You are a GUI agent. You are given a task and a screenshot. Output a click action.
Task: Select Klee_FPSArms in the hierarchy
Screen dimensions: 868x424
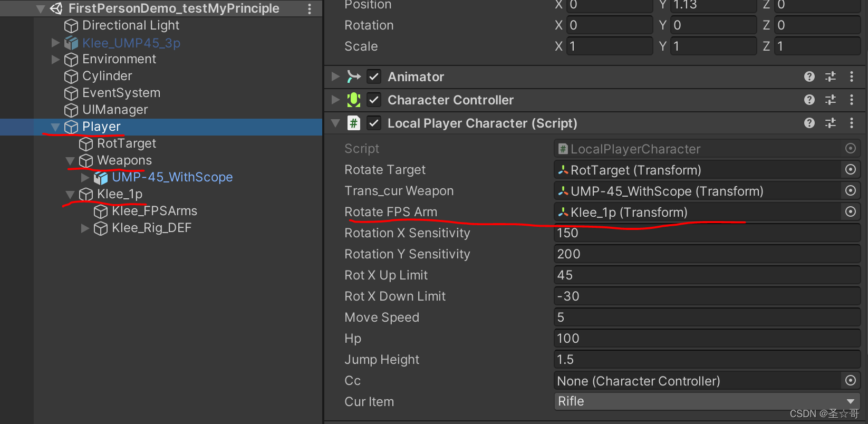[x=155, y=211]
